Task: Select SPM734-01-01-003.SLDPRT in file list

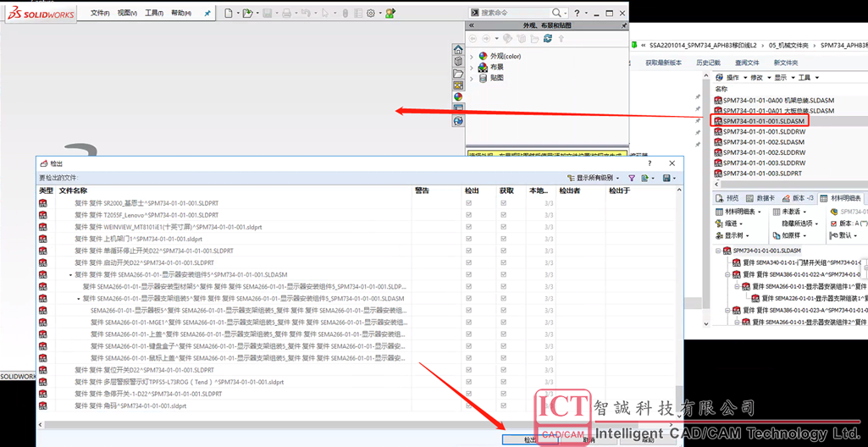Action: (759, 174)
